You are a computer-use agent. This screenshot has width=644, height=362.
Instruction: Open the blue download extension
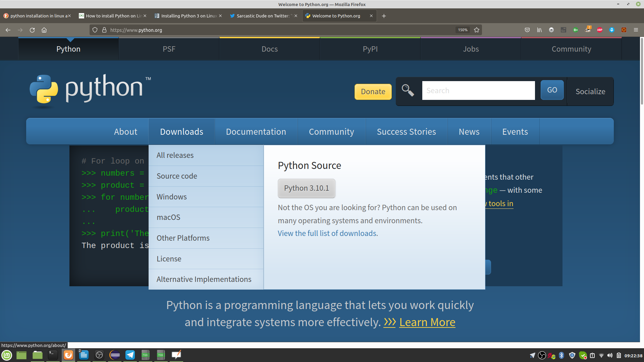(x=612, y=30)
